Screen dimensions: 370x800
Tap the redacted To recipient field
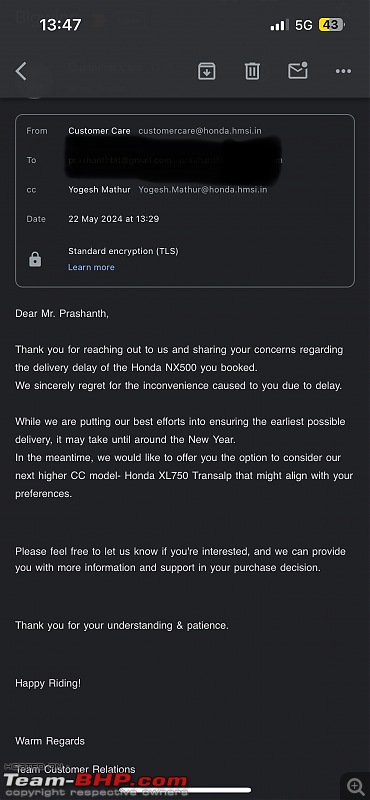[175, 160]
